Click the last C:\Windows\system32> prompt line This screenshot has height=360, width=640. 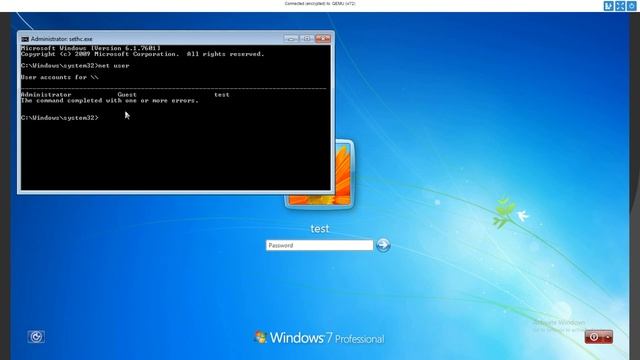pos(60,118)
